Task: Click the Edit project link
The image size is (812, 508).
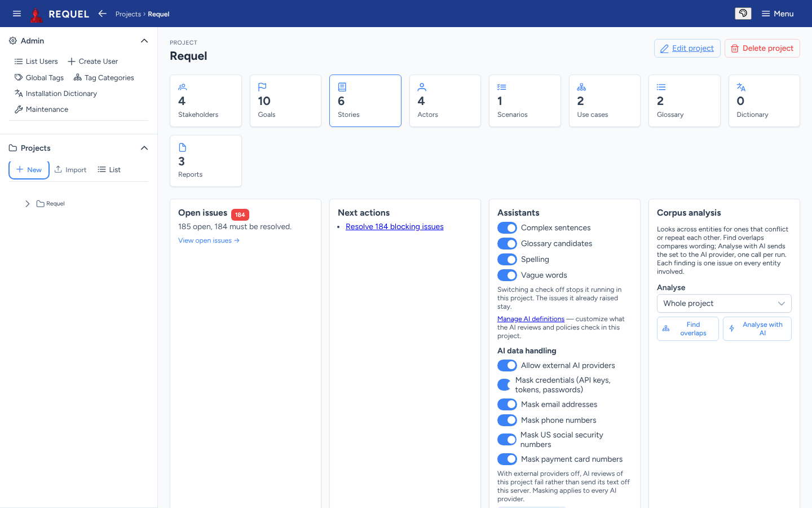Action: [x=687, y=48]
